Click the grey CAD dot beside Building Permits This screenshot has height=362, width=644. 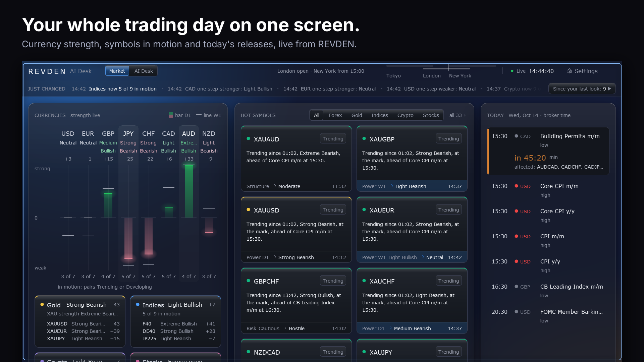[x=517, y=136]
